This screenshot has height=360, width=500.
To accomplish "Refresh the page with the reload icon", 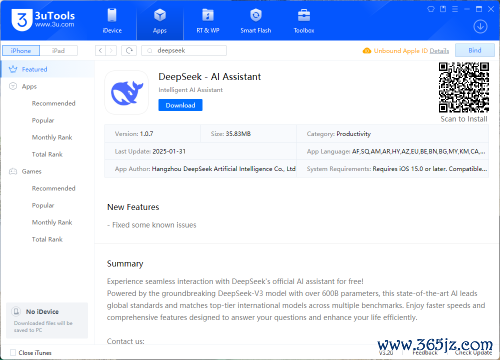I will (129, 51).
